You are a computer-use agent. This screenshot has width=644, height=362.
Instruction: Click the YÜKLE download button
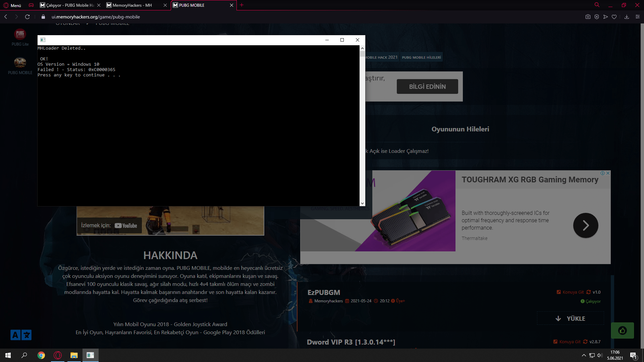(571, 318)
